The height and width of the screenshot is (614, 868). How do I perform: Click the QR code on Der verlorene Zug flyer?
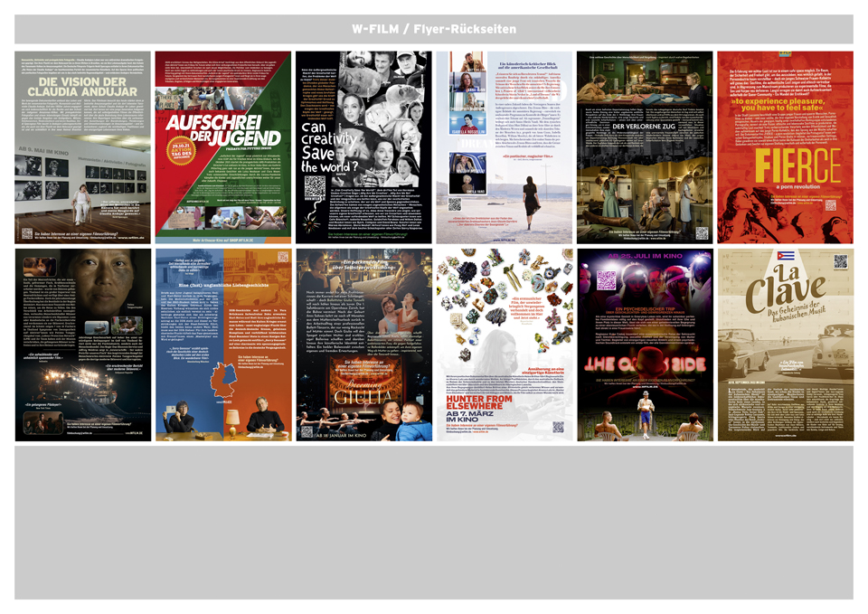pyautogui.click(x=702, y=233)
